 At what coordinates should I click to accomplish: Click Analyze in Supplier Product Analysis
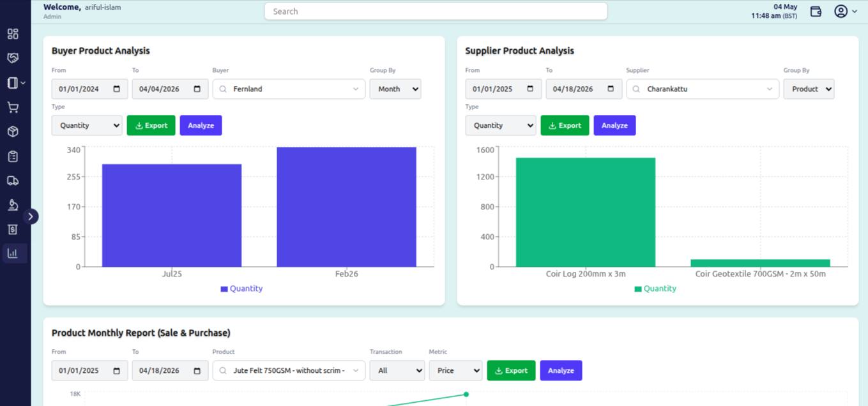pos(614,126)
